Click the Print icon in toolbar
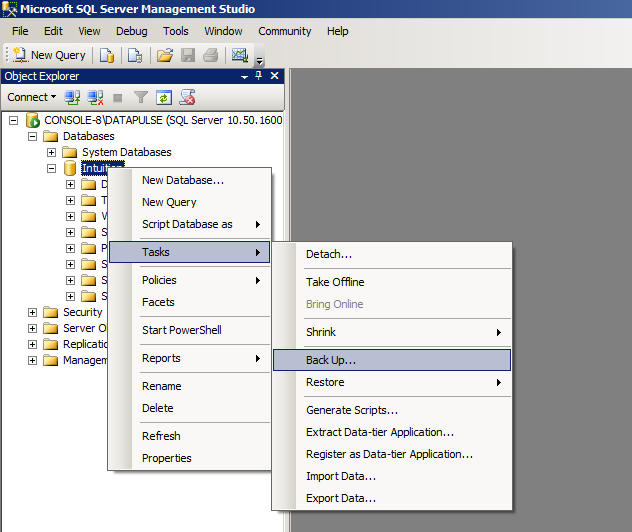This screenshot has width=632, height=532. [x=210, y=55]
